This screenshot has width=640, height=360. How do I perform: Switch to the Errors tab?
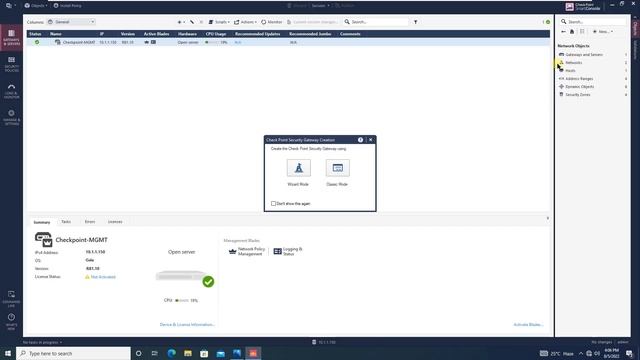(x=90, y=222)
